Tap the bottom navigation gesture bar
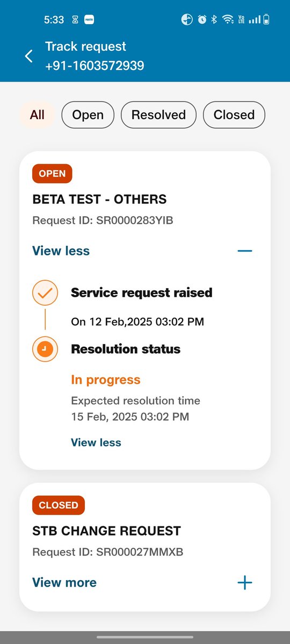 click(145, 637)
